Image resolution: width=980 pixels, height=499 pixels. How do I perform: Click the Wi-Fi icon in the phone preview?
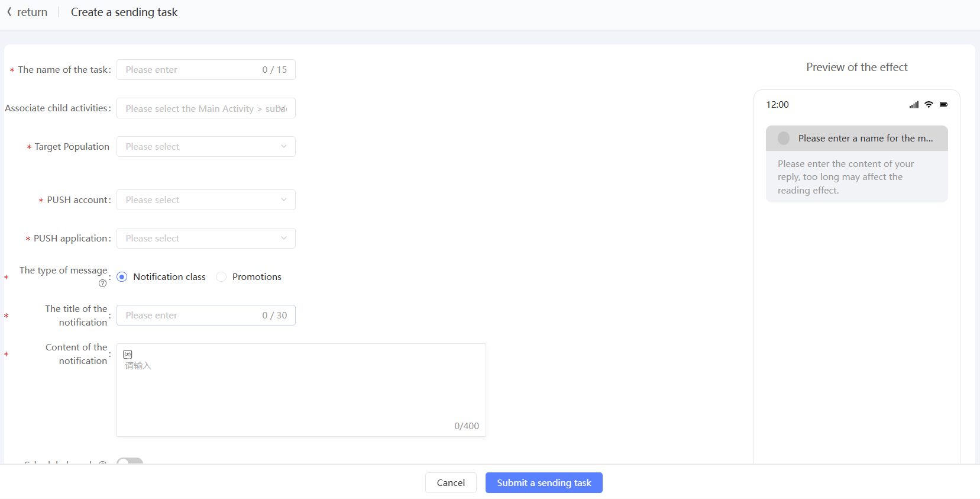[x=929, y=105]
